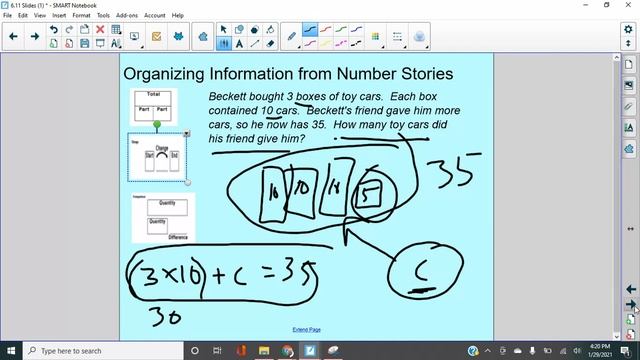Select the Shapes tool
Screen dimensions: 640x360
(x=239, y=29)
